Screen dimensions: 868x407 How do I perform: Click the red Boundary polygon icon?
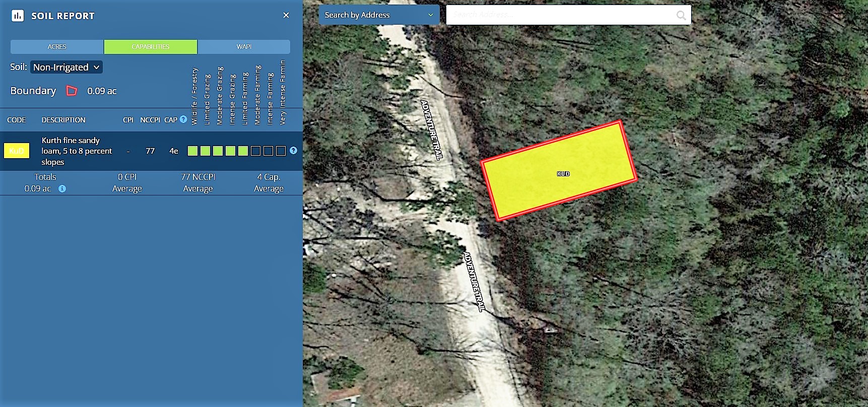[x=72, y=91]
